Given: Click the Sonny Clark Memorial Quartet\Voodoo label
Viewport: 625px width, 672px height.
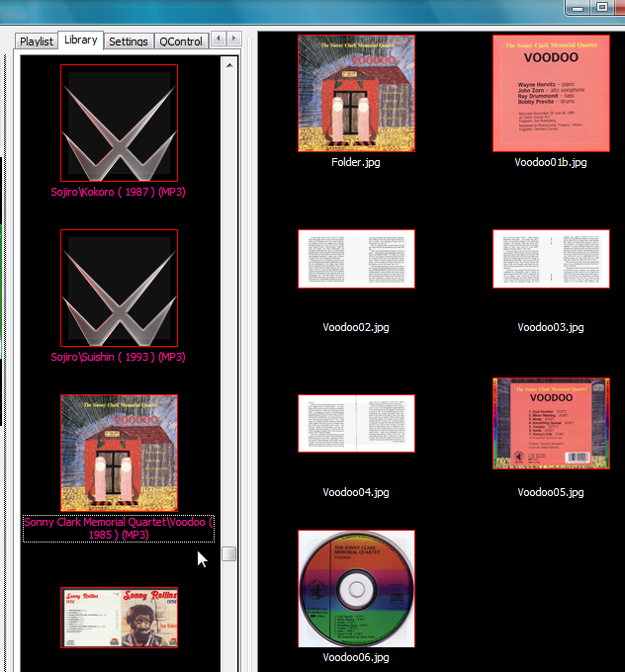Looking at the screenshot, I should tap(119, 529).
